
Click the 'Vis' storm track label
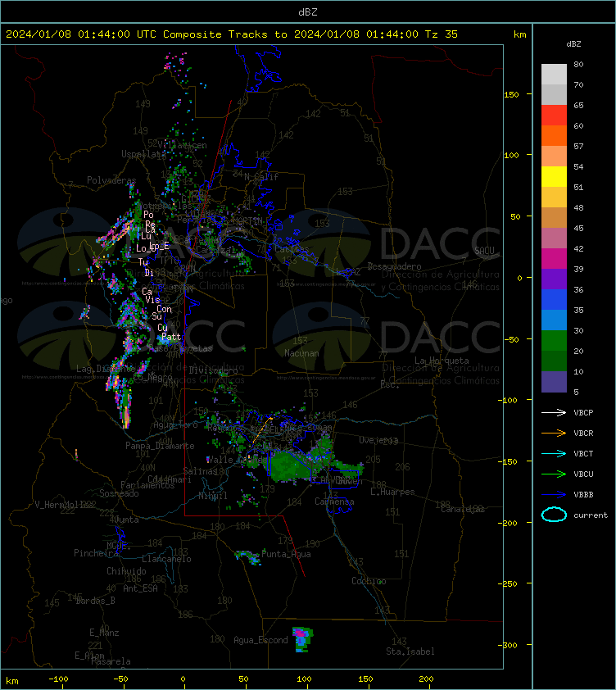[152, 299]
